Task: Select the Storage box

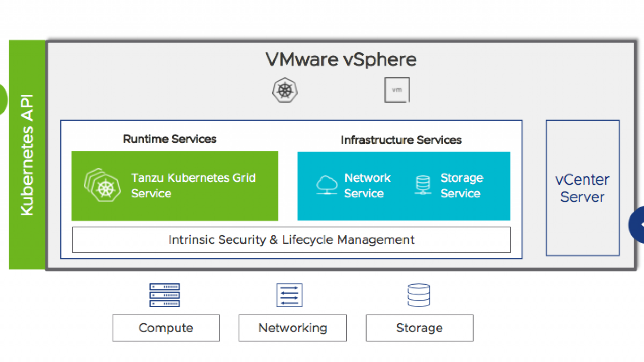Action: click(x=420, y=328)
